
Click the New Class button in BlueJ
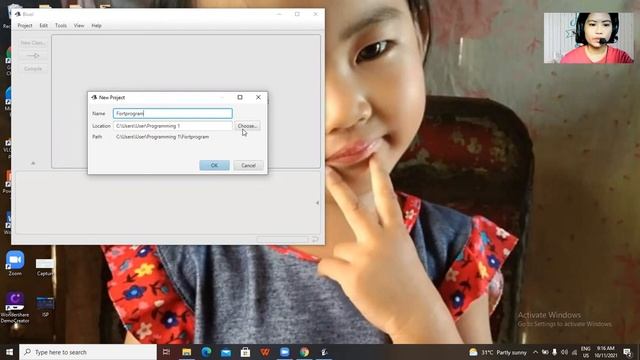click(x=33, y=42)
